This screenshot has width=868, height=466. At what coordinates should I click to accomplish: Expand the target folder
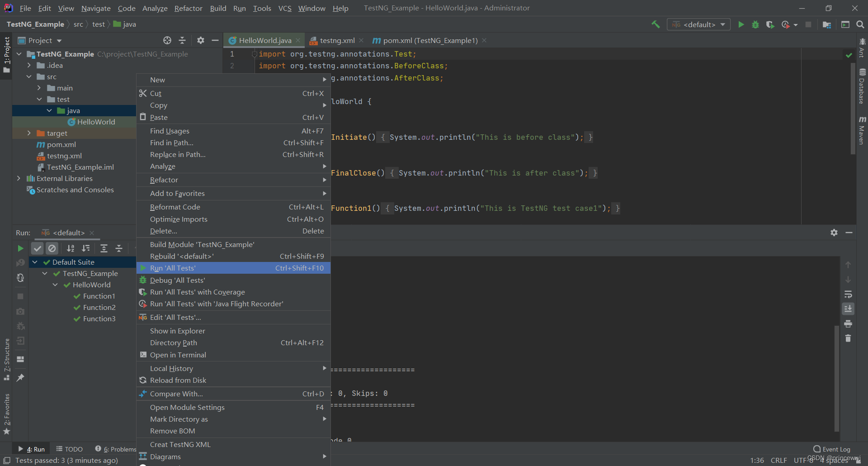click(x=29, y=133)
